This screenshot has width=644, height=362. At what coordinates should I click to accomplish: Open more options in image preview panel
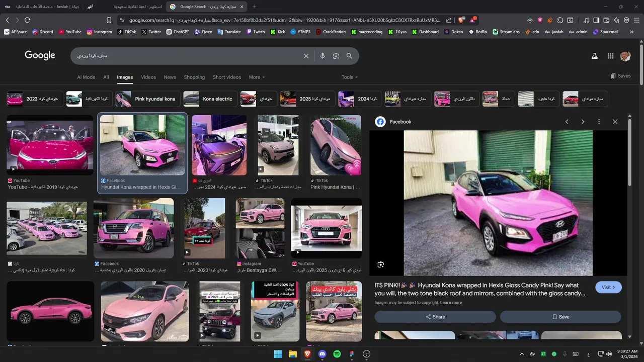(599, 122)
